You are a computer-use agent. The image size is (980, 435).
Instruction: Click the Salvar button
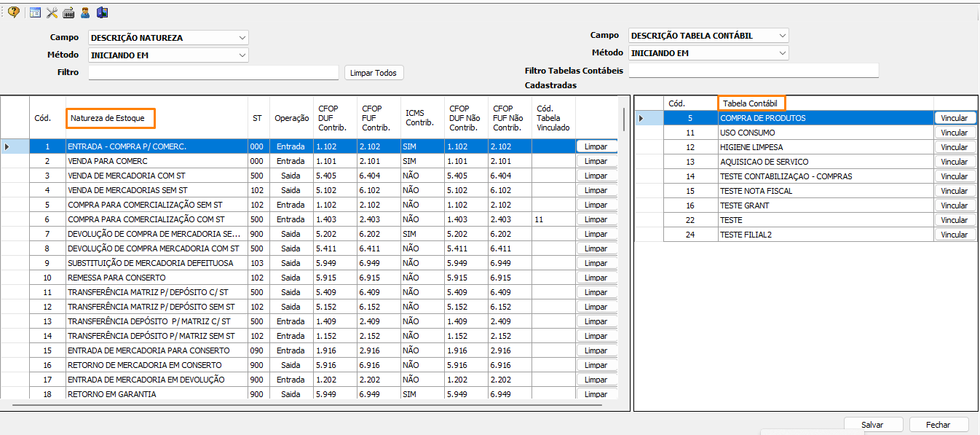point(873,425)
